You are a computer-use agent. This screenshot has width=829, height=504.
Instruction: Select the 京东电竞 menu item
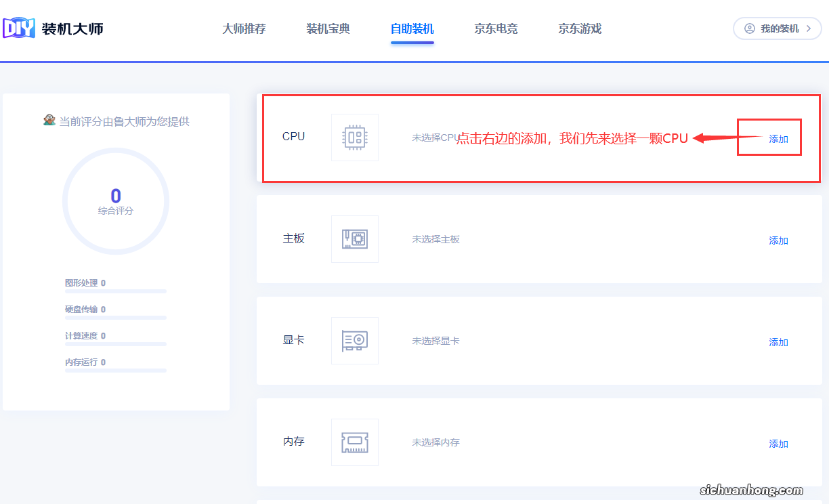coord(496,29)
